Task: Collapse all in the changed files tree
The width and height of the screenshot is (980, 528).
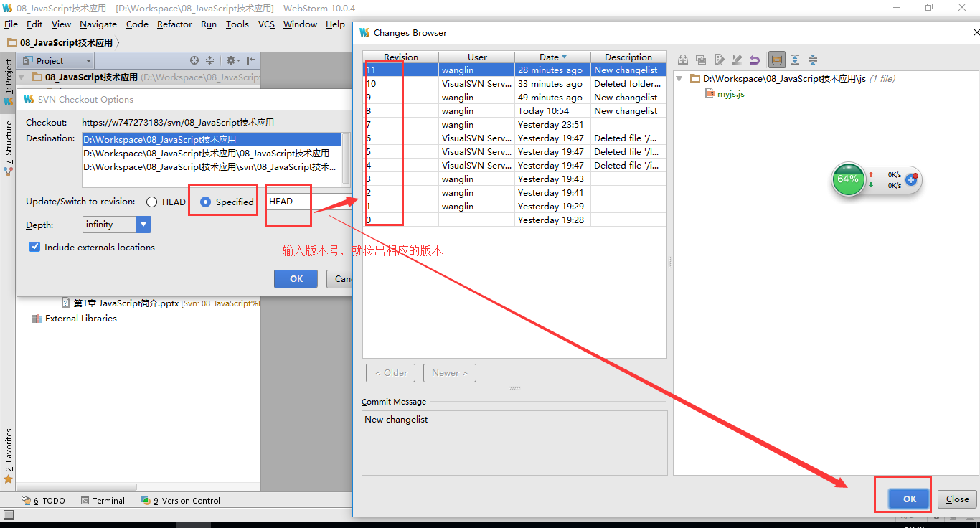Action: (x=813, y=60)
